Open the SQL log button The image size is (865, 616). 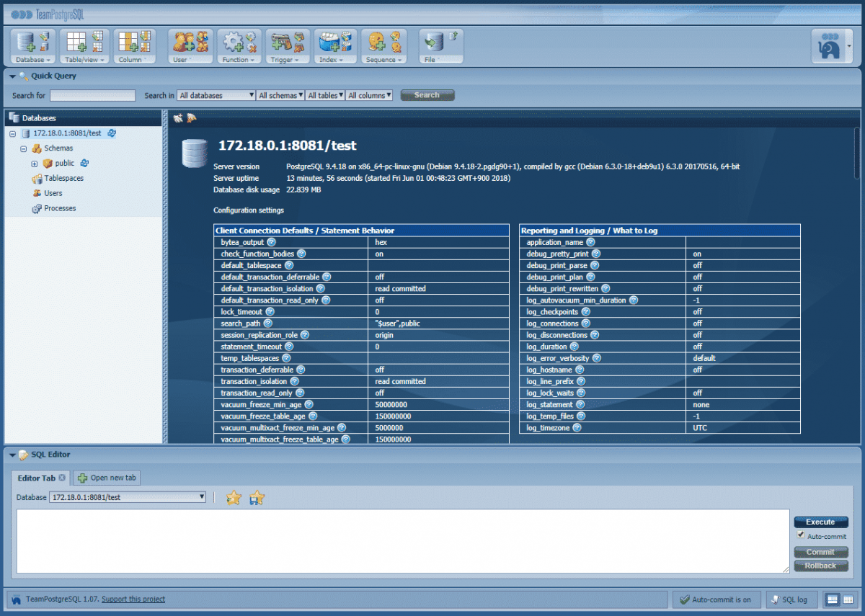[x=791, y=599]
